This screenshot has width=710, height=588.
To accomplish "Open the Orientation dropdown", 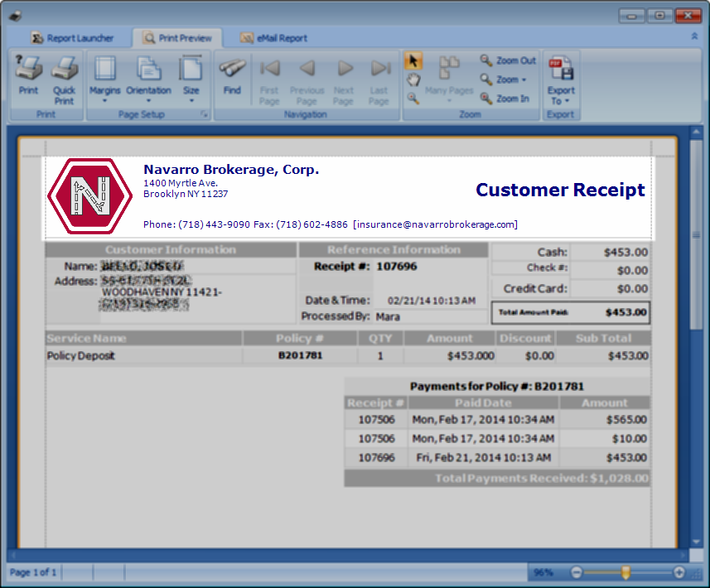I will [148, 80].
